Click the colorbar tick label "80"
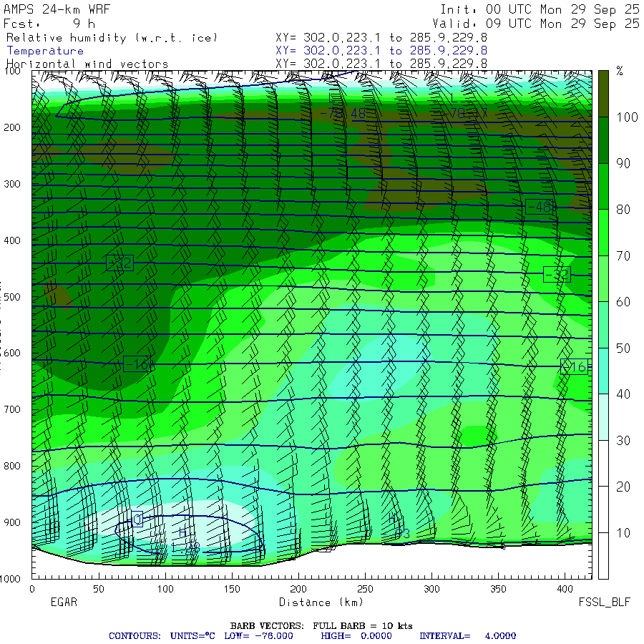 point(623,210)
